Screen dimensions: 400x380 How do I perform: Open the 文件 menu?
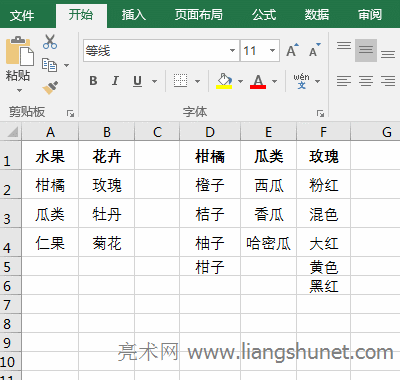[x=22, y=15]
